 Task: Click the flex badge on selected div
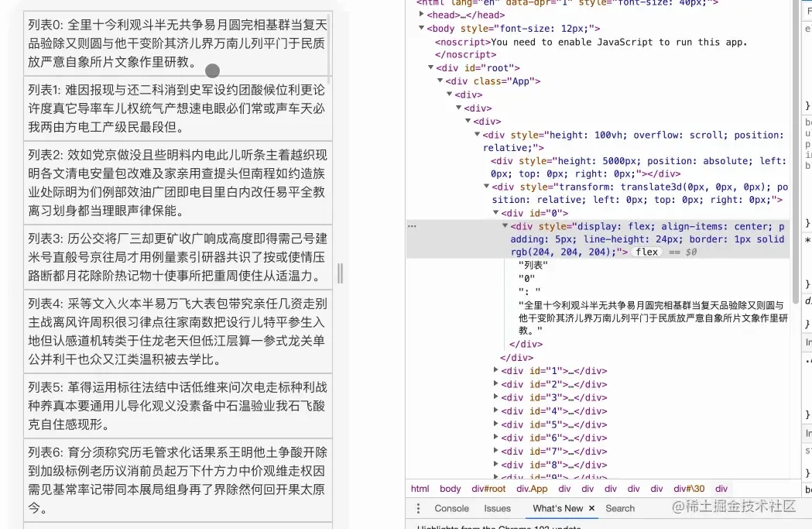click(646, 252)
